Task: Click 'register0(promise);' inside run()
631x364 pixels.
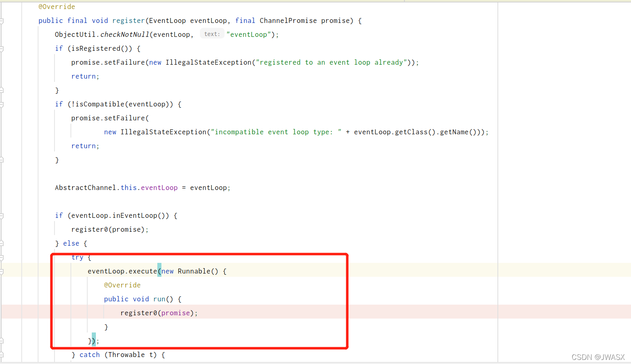Action: click(159, 313)
